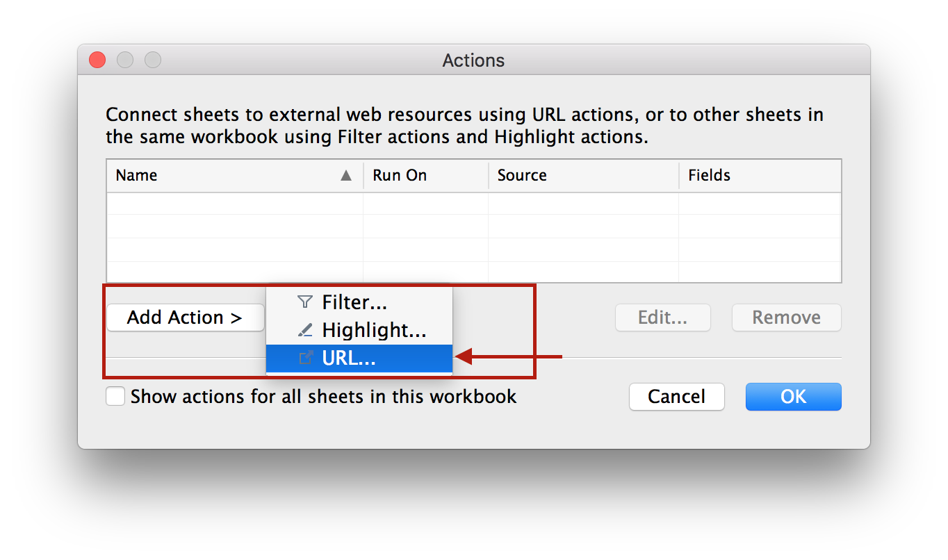
Task: Choose Filter... from the Add Action menu
Action: (354, 302)
